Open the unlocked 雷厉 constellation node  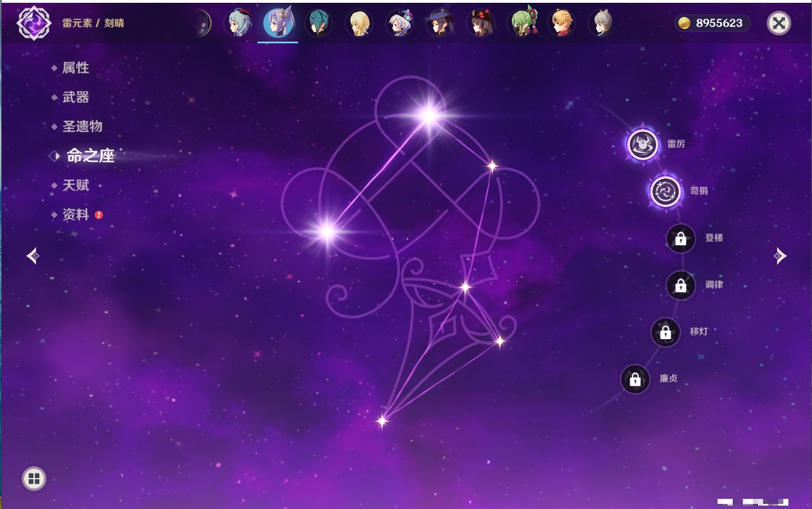(643, 145)
